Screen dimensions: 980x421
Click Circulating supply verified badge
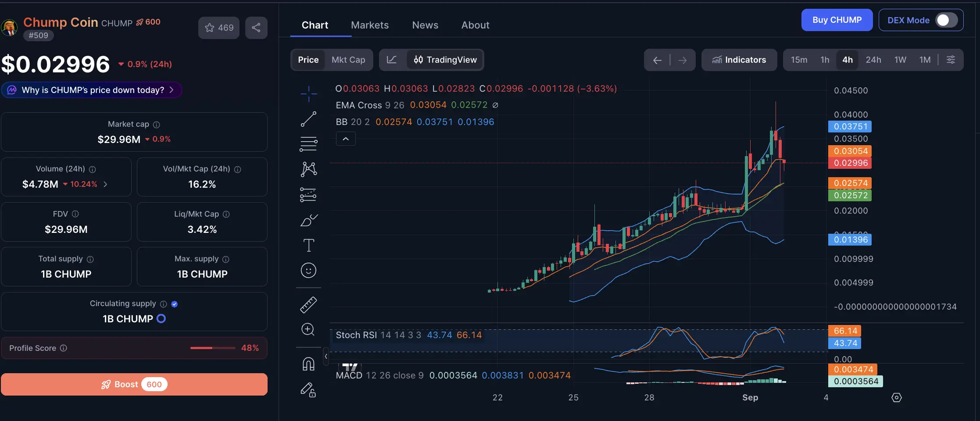click(x=175, y=304)
